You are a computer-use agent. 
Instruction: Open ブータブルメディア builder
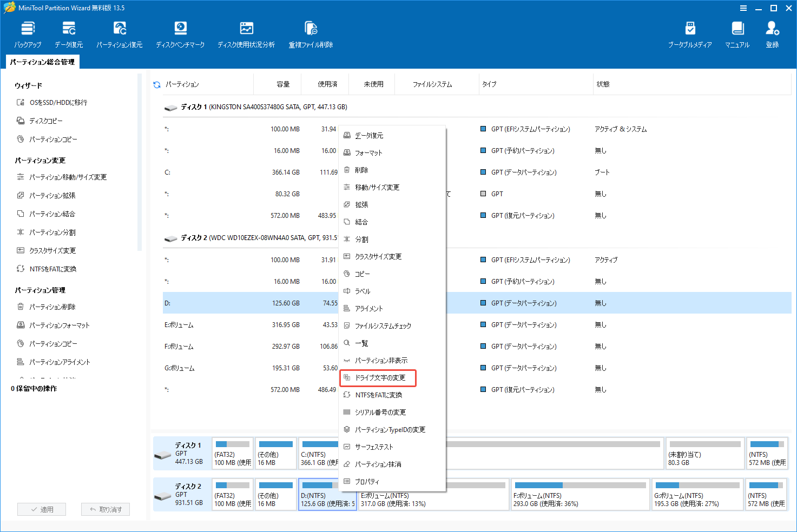coord(689,34)
